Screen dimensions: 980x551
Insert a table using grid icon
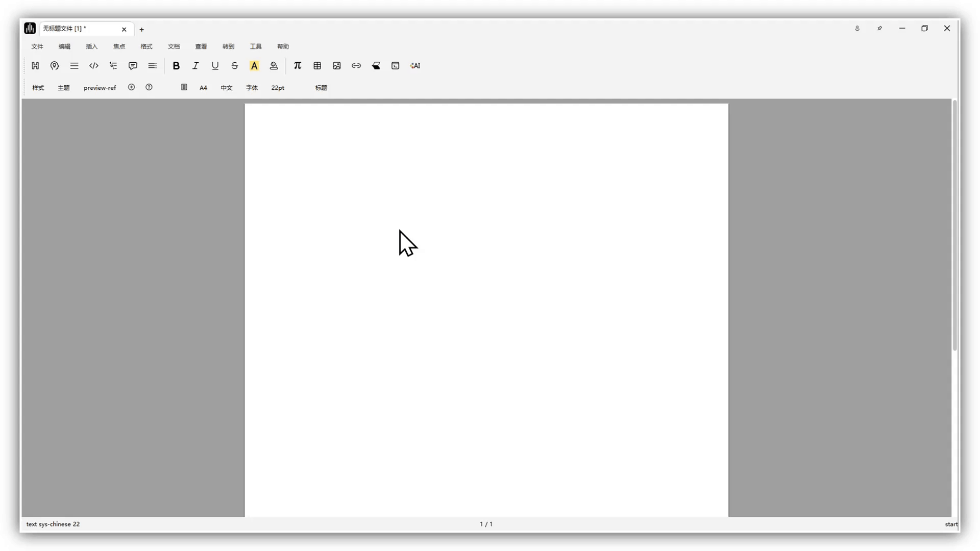point(317,66)
